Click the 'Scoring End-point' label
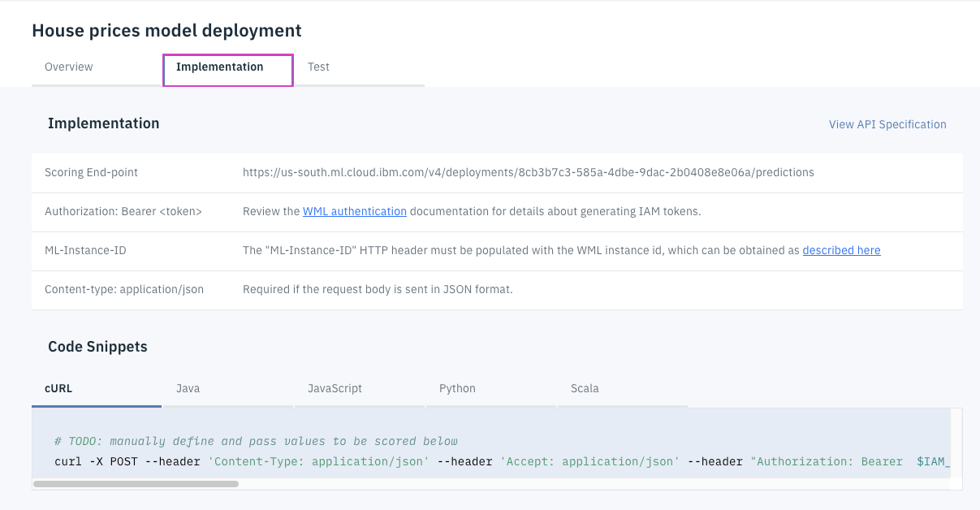980x510 pixels. tap(91, 172)
